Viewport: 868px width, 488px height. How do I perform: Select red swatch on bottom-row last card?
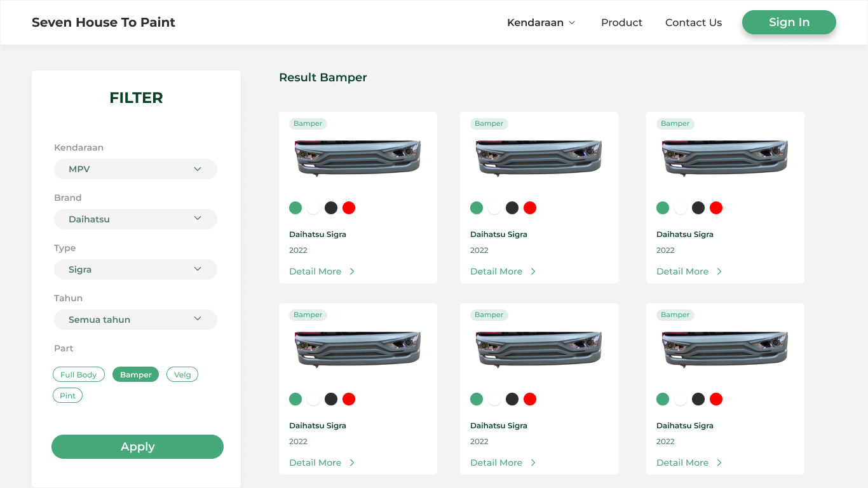716,399
